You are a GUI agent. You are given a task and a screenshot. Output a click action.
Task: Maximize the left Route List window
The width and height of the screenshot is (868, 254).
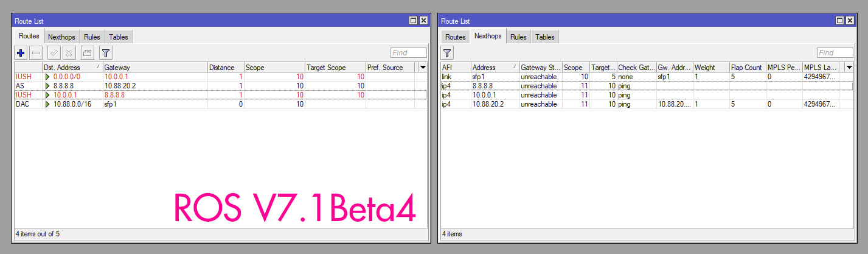414,21
